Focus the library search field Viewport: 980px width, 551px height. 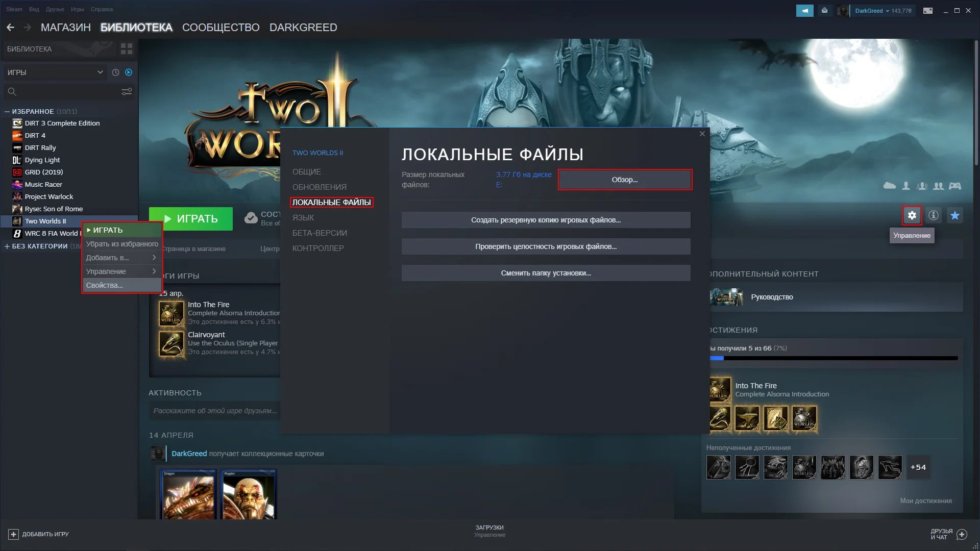pos(61,92)
